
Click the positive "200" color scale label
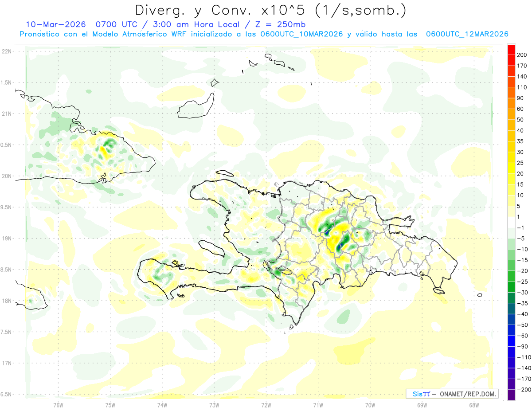pyautogui.click(x=522, y=55)
